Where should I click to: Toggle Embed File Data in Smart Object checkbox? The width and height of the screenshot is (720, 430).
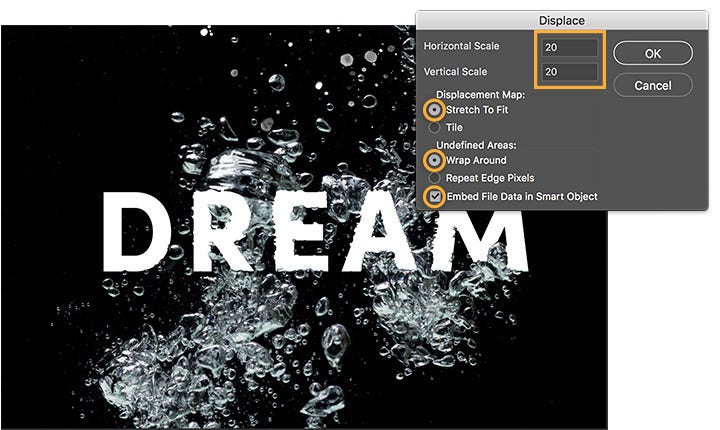435,197
